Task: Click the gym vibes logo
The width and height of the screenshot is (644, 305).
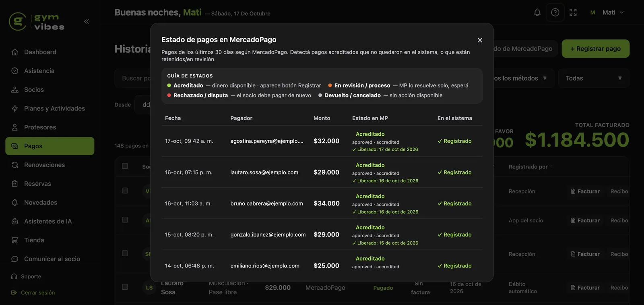Action: pyautogui.click(x=37, y=21)
